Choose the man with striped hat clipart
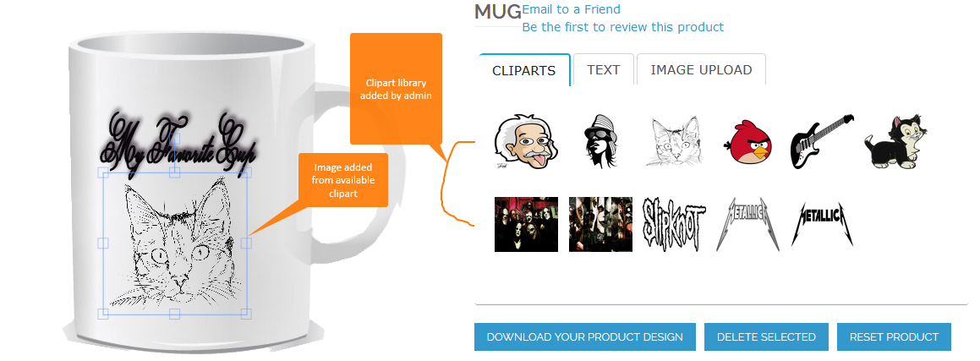The image size is (980, 361). (x=599, y=140)
